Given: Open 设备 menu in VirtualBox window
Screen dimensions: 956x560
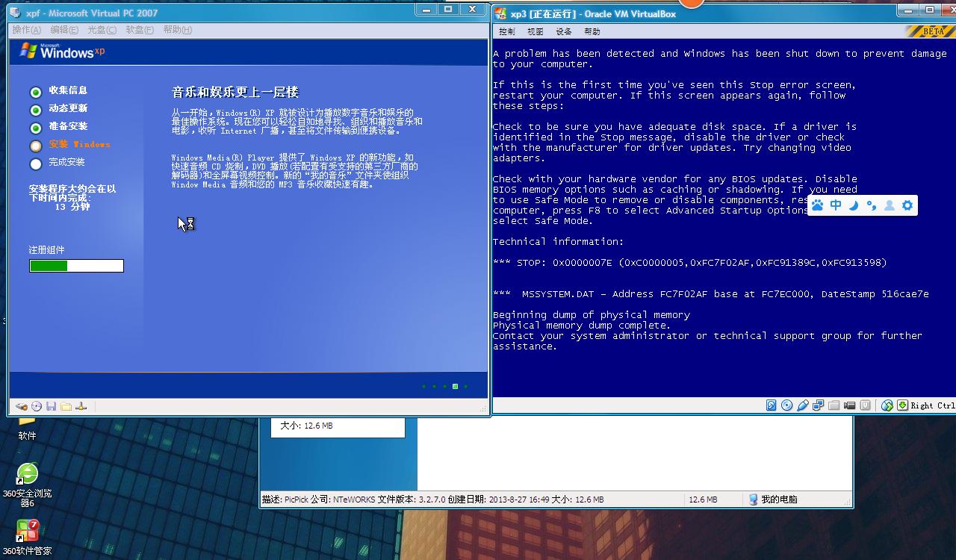Looking at the screenshot, I should pyautogui.click(x=564, y=31).
